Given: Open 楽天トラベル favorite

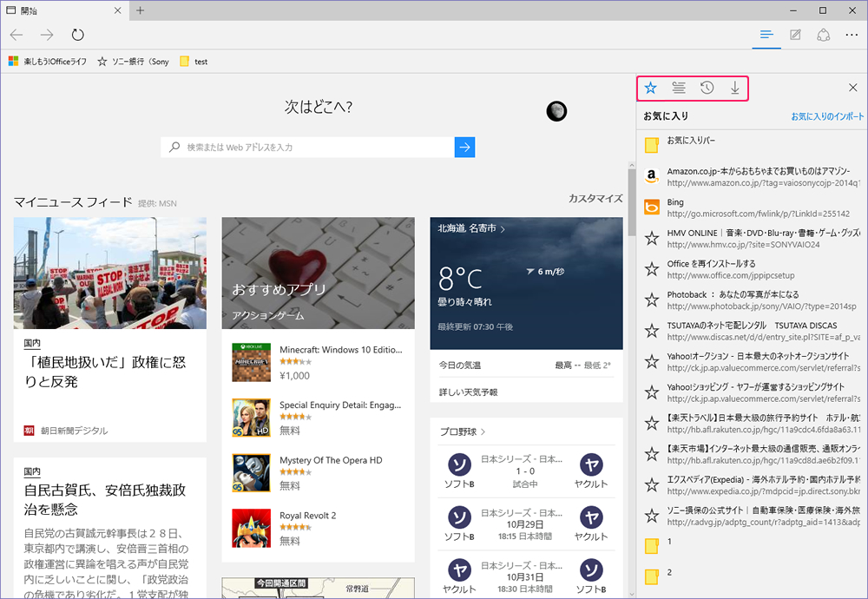Looking at the screenshot, I should tap(752, 424).
